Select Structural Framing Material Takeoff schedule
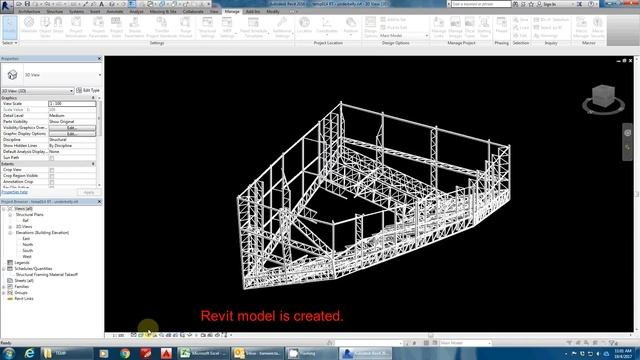This screenshot has height=360, width=640. (47, 275)
